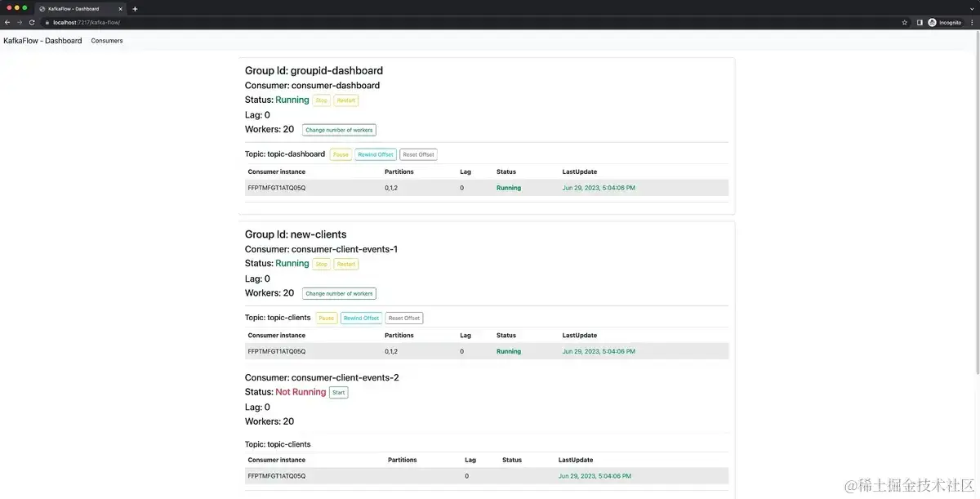Open Chrome's three-dot menu
This screenshot has width=980, height=499.
tap(973, 23)
